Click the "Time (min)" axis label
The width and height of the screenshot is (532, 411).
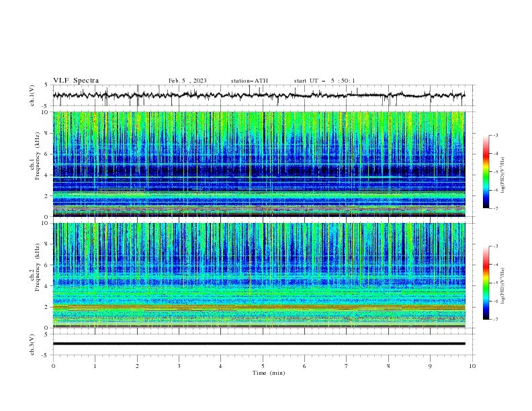(269, 373)
